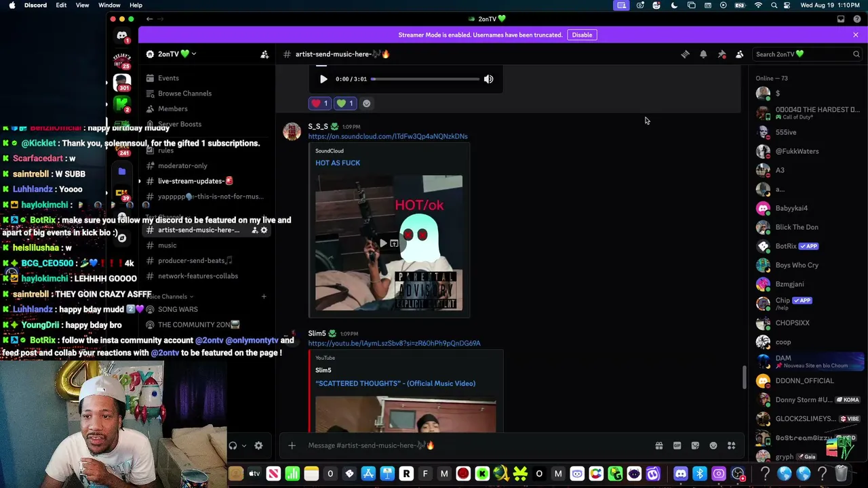Dismiss the Streamer Mode banner
Image resolution: width=868 pixels, height=488 pixels.
[x=856, y=35]
